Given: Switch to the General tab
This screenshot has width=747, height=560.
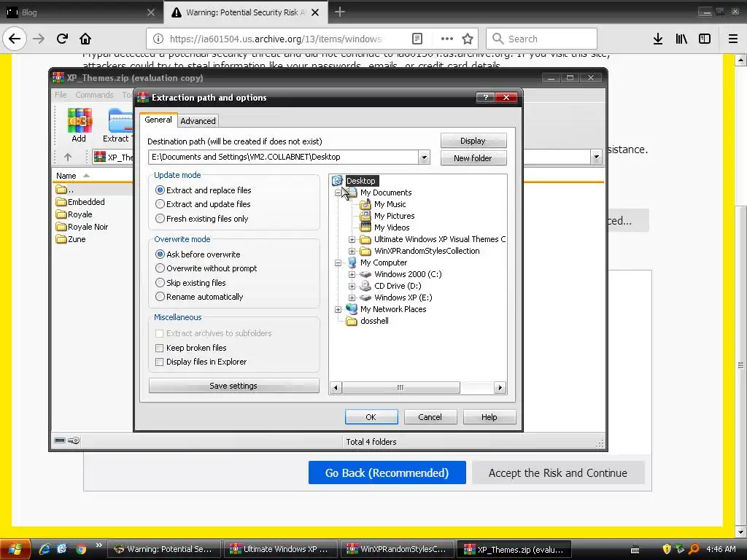Looking at the screenshot, I should (x=158, y=120).
